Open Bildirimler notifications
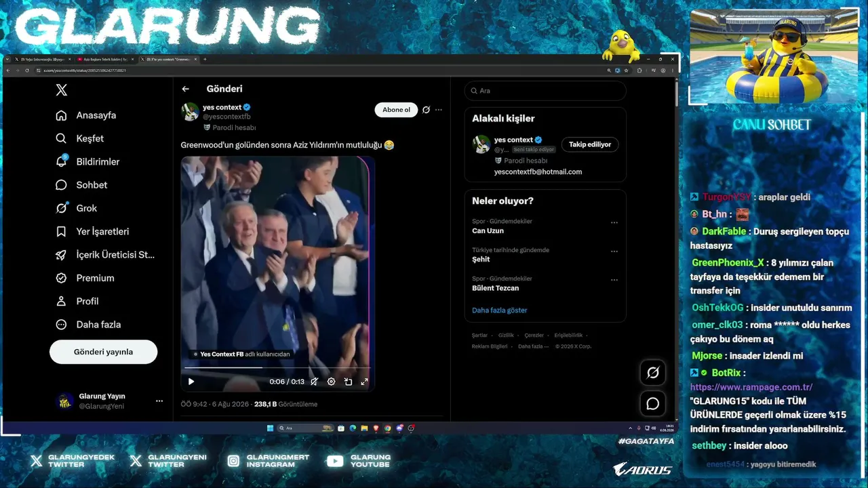The height and width of the screenshot is (488, 868). coord(87,162)
